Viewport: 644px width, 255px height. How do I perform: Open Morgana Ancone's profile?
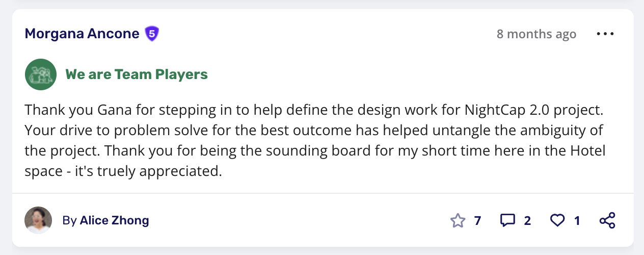82,34
